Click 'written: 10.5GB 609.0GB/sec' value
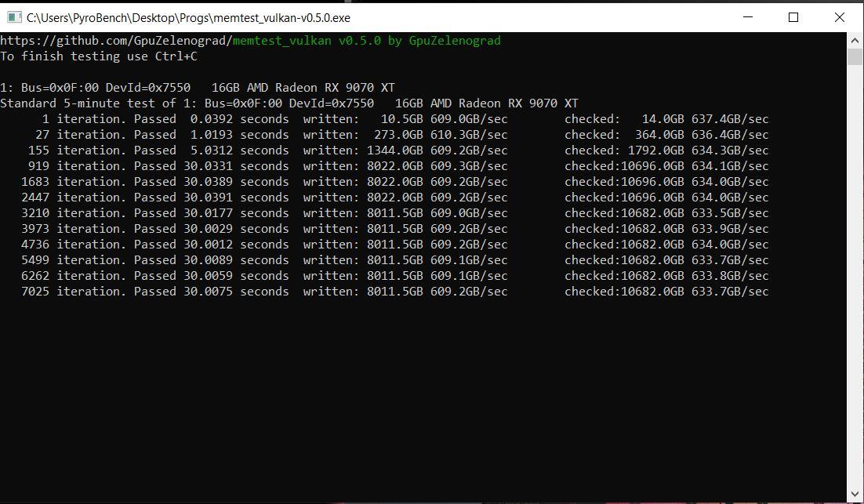The width and height of the screenshot is (864, 504). (405, 119)
